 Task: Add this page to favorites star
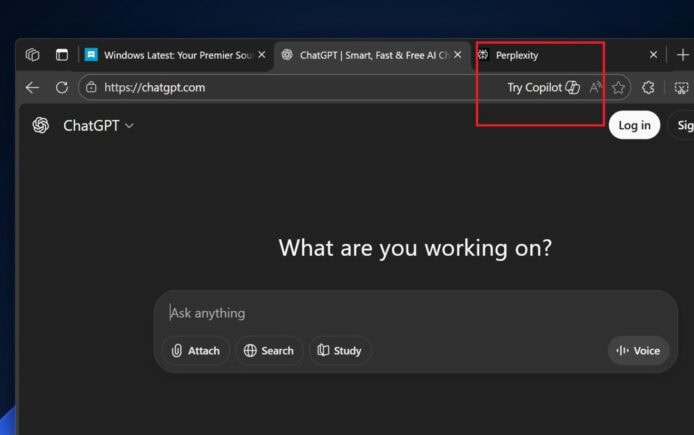click(x=619, y=88)
